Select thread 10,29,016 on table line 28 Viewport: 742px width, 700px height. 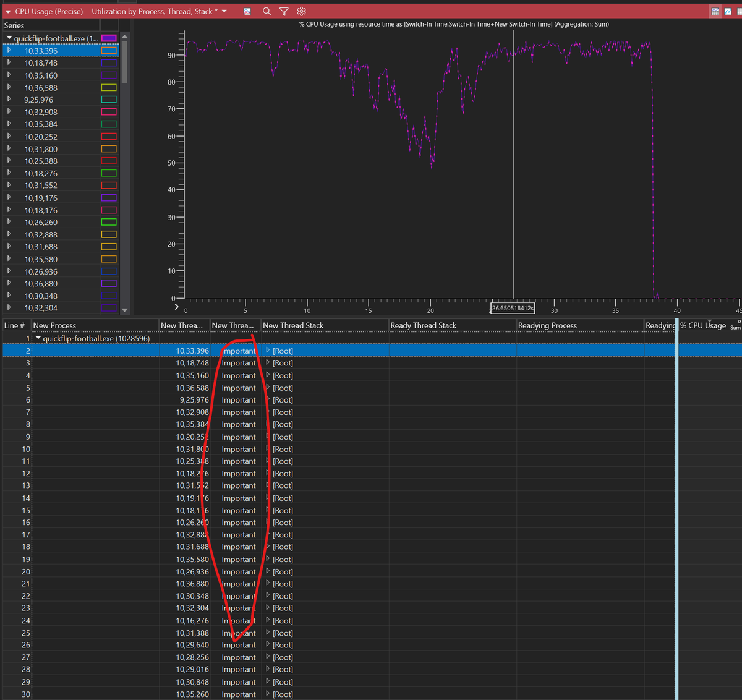click(192, 669)
